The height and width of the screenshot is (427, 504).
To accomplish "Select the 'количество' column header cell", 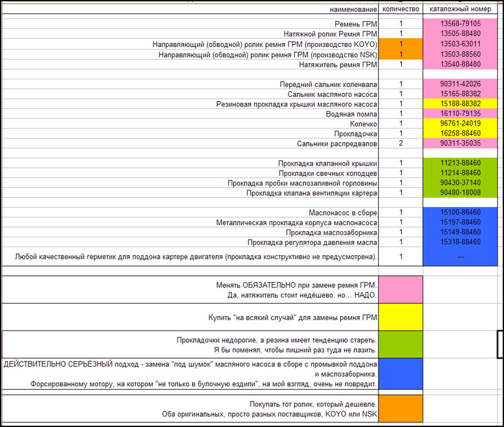I will click(x=401, y=9).
